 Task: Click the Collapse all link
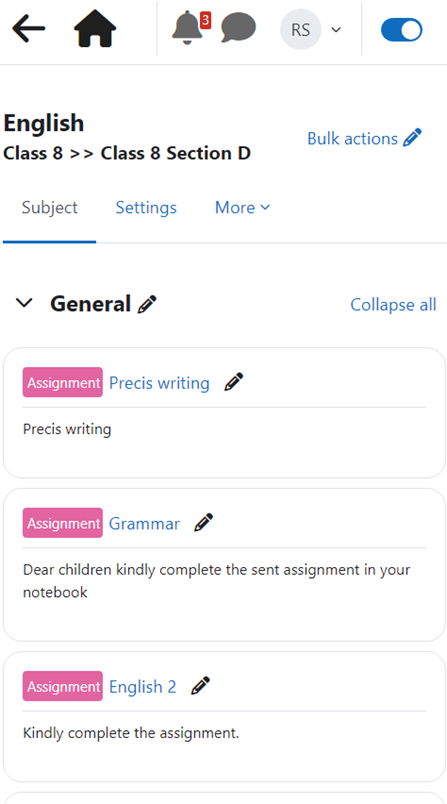pos(393,305)
